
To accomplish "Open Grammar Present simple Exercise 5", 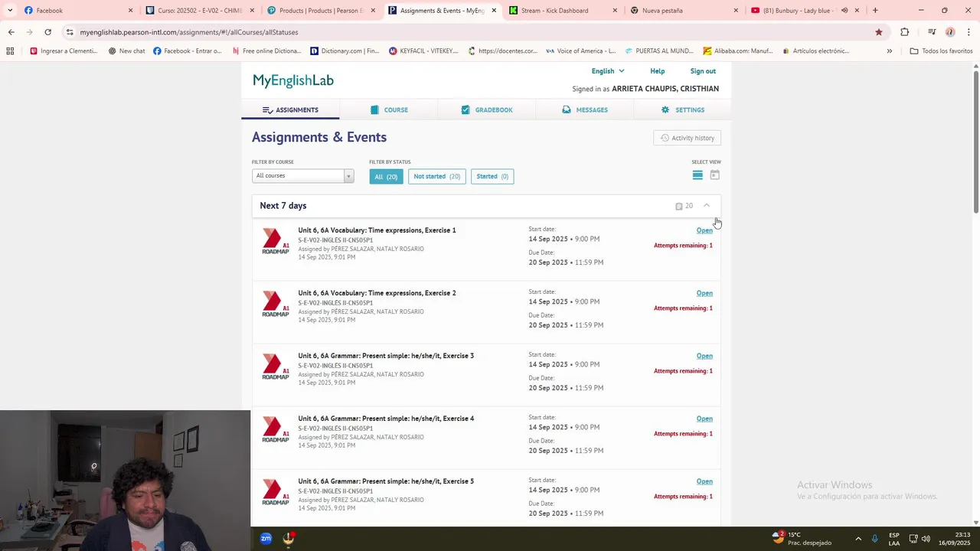I will tap(704, 481).
